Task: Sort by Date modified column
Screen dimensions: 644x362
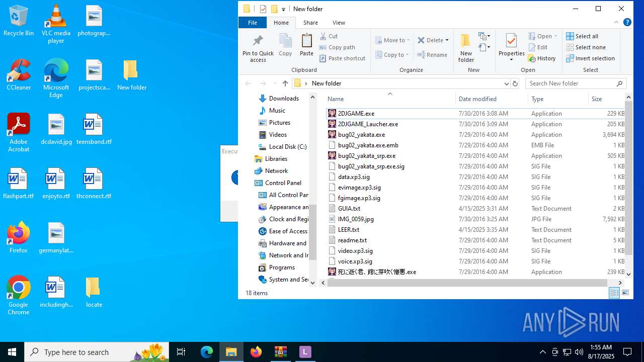Action: point(492,99)
